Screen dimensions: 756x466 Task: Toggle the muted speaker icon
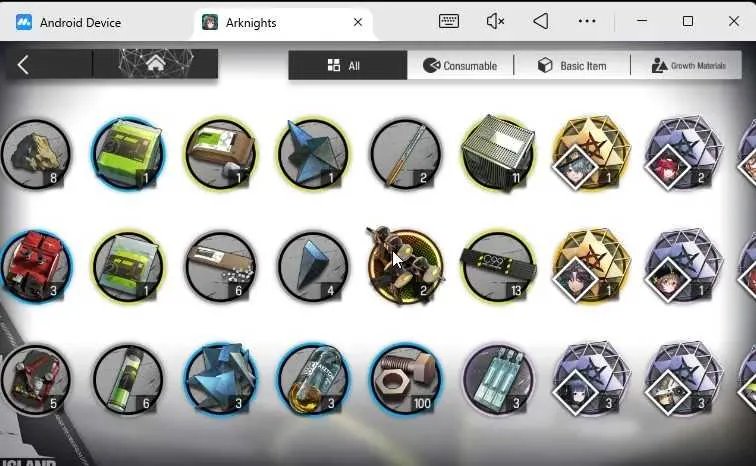pos(495,21)
